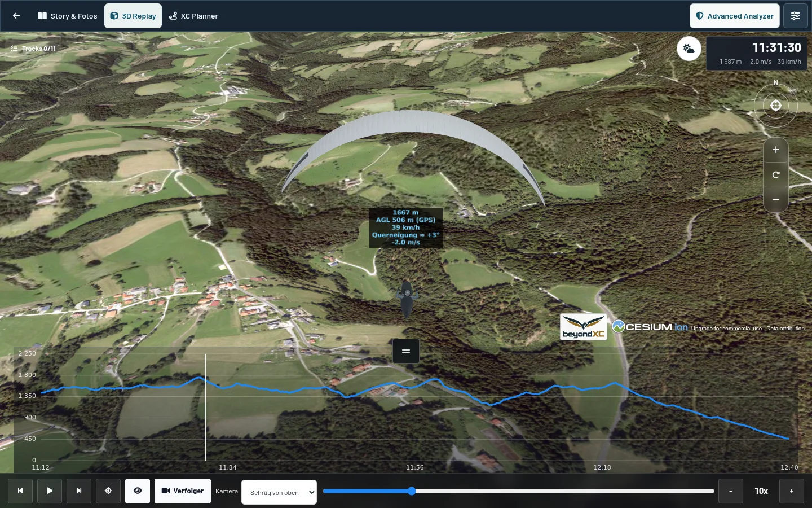Increase playback speed with plus

tap(792, 491)
